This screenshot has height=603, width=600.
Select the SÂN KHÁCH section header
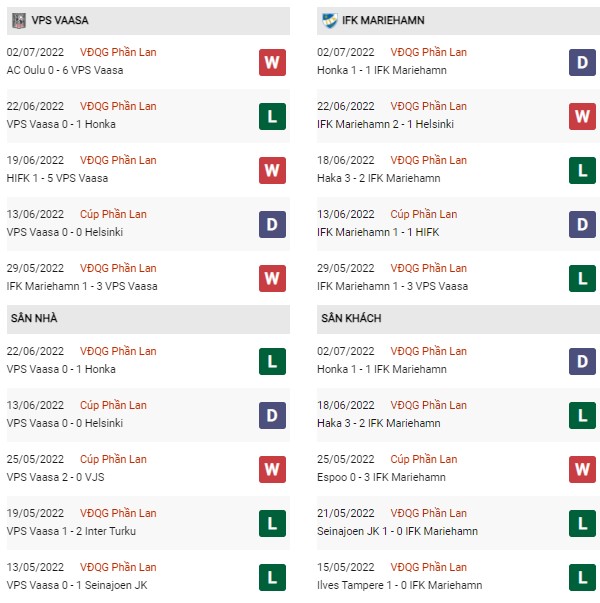(458, 319)
